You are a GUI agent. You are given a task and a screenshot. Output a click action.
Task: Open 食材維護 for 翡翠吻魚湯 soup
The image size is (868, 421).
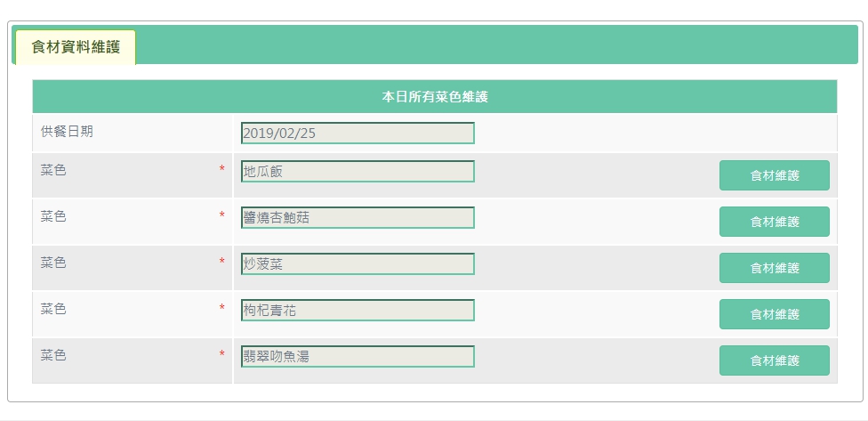[775, 360]
